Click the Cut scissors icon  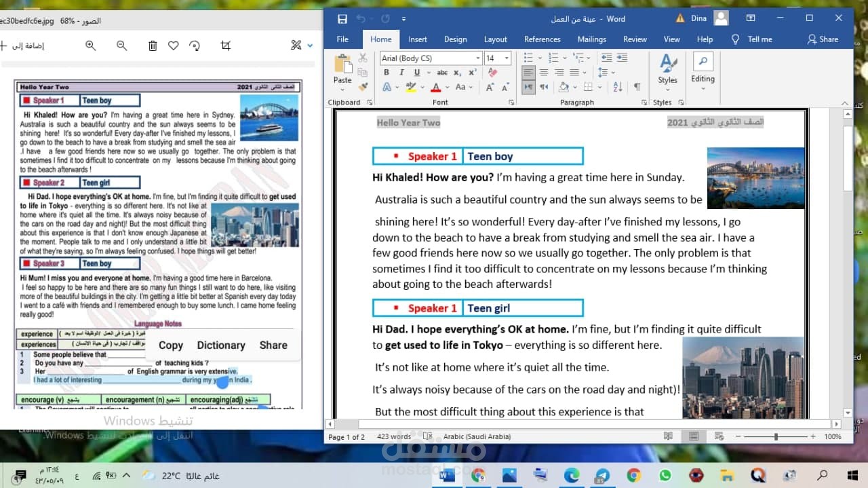[363, 58]
